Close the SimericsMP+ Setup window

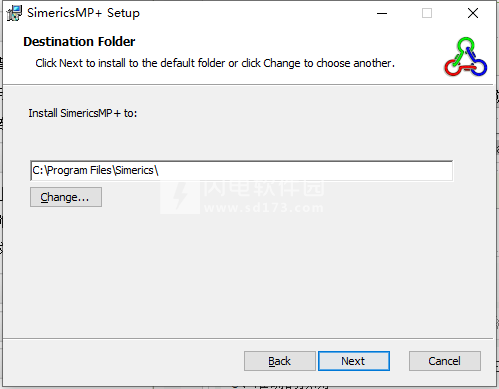[x=473, y=13]
